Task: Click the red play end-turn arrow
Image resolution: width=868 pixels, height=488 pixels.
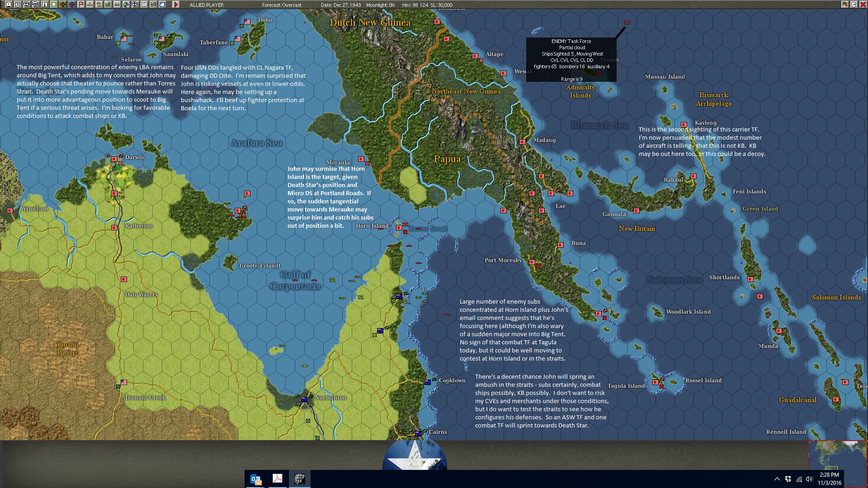Action: (176, 5)
